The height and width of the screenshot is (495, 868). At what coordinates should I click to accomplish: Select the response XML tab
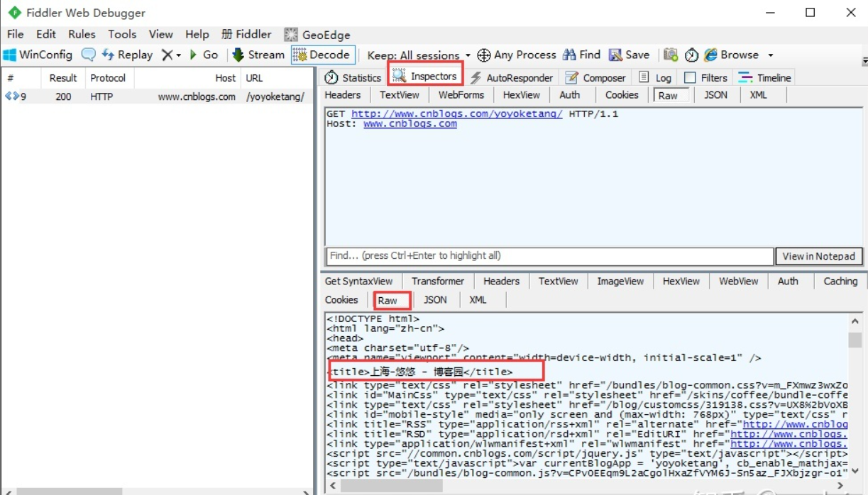[x=478, y=300]
